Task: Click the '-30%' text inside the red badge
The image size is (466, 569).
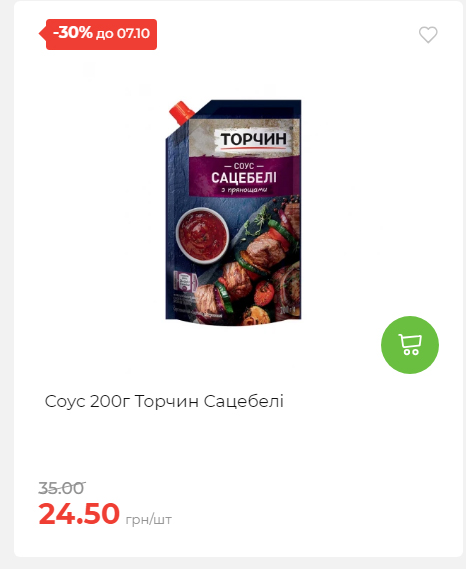Action: tap(73, 33)
